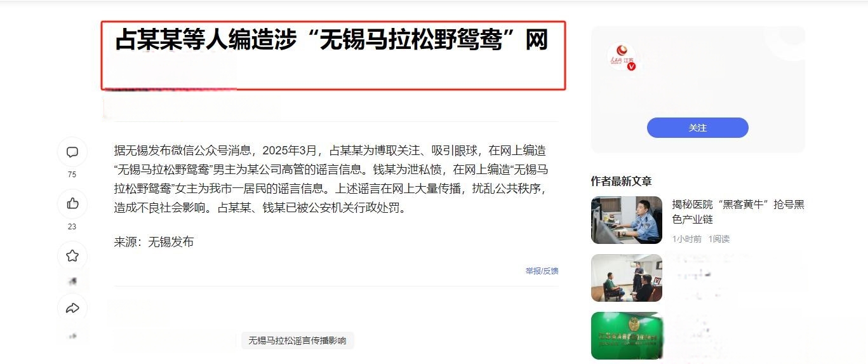Open the second article thumbnail with seated people
868x364 pixels.
coord(627,278)
